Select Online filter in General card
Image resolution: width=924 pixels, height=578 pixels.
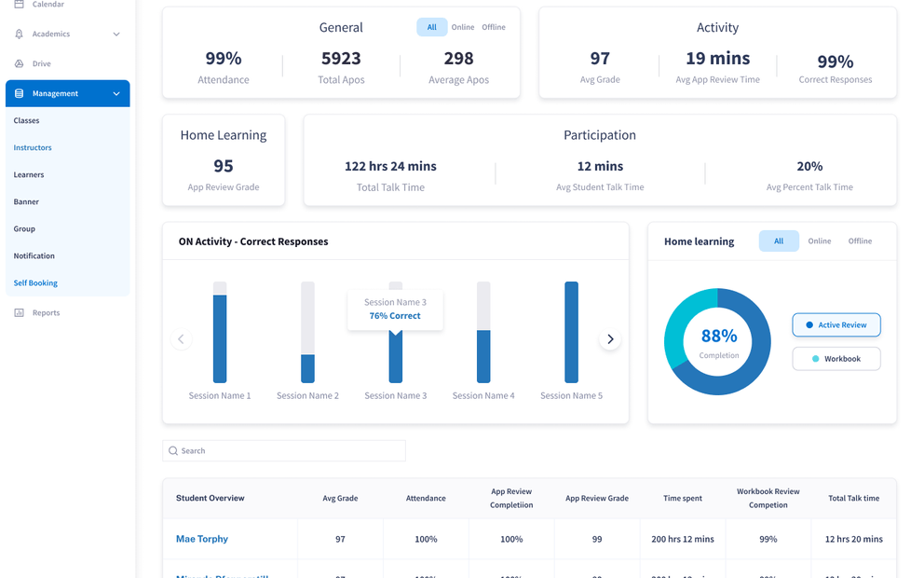463,28
